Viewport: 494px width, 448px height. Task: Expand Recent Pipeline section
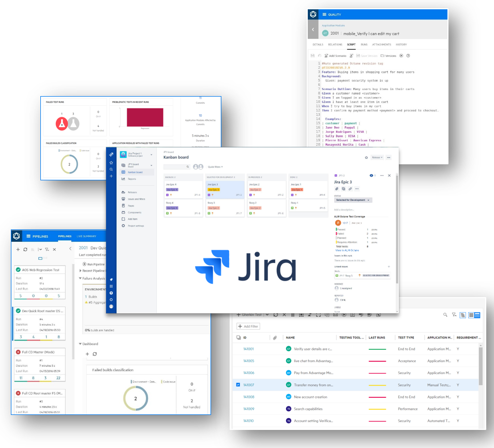(x=80, y=271)
